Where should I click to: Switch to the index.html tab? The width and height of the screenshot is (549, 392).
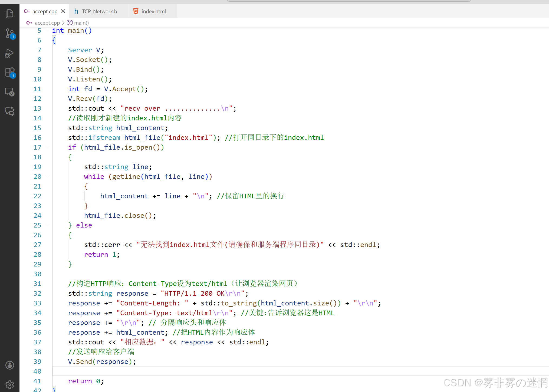pos(153,11)
